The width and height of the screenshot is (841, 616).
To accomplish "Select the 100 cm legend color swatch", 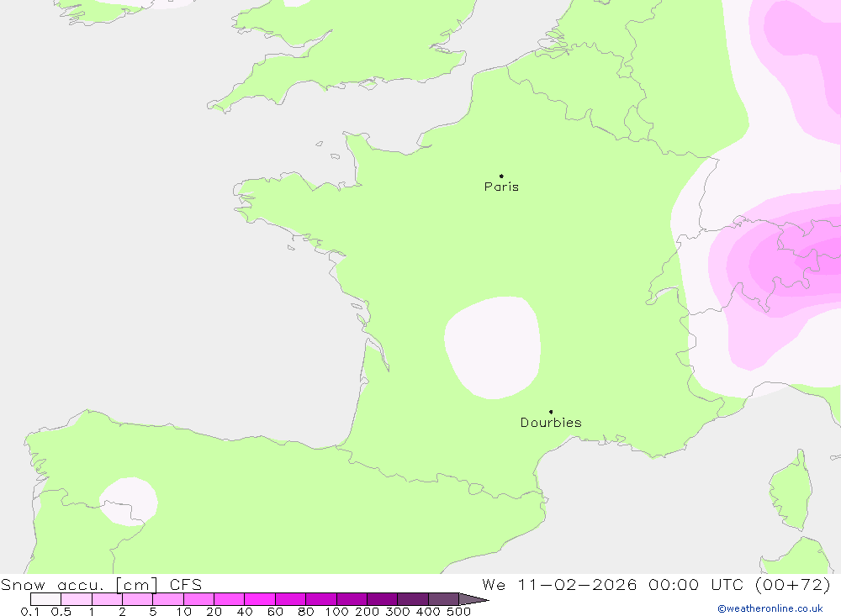I will click(352, 599).
